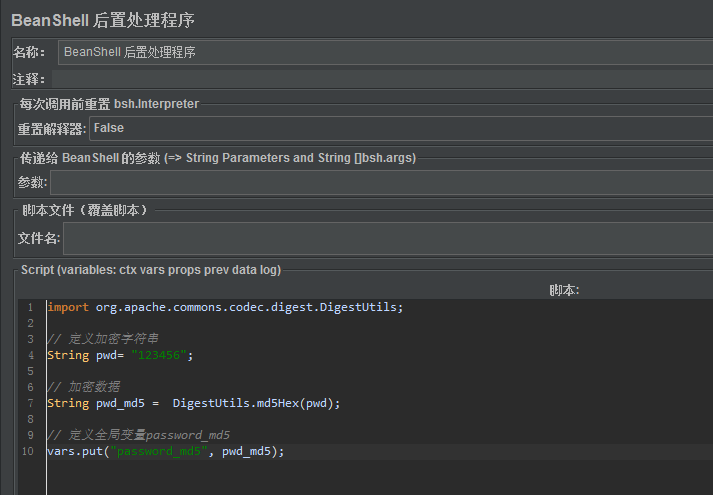Click the 参数 parameters input field
713x495 pixels.
pos(382,183)
